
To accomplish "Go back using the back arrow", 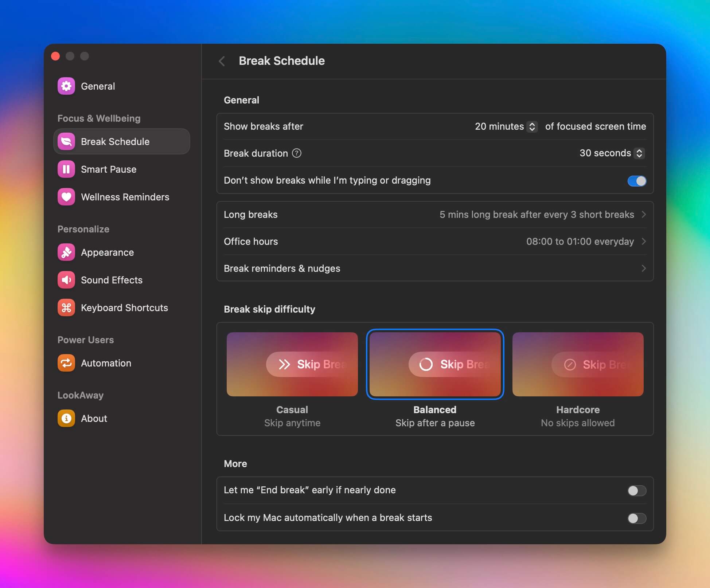I will coord(222,61).
